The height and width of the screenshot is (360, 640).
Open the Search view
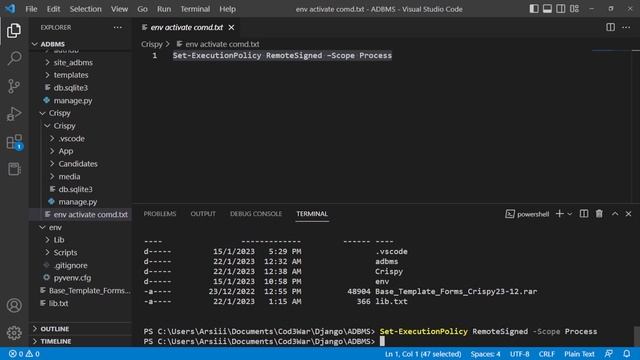[14, 58]
